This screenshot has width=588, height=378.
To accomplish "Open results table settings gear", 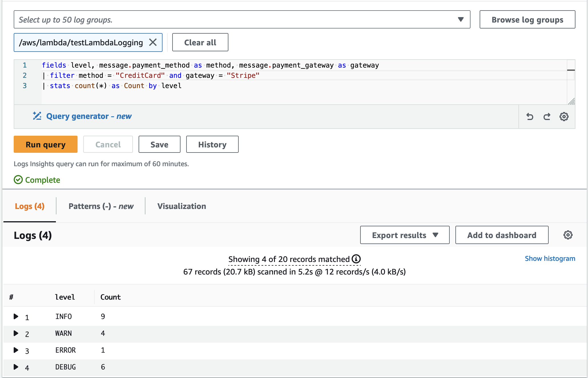I will point(568,235).
